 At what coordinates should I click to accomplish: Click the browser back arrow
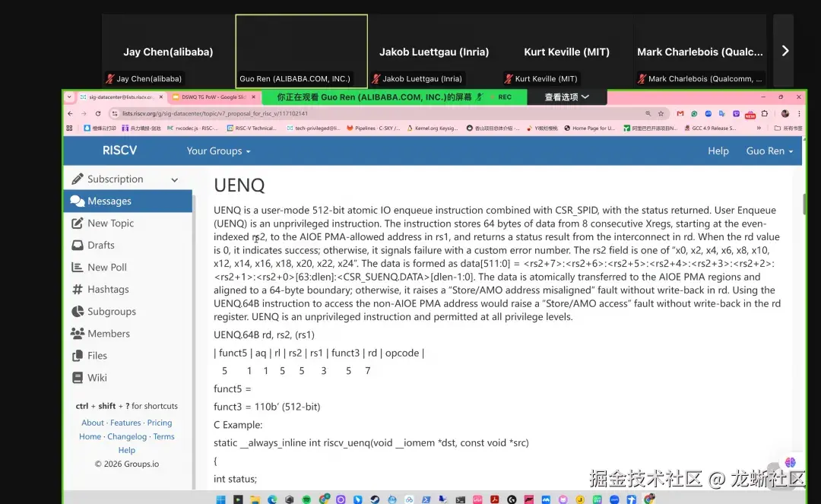[x=70, y=113]
